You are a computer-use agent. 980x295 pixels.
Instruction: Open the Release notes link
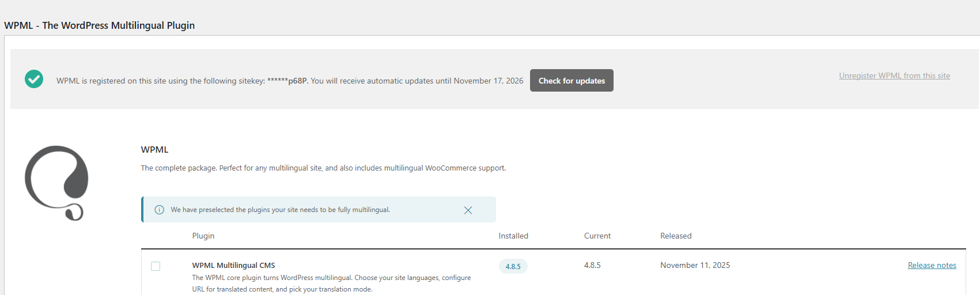[x=932, y=265]
